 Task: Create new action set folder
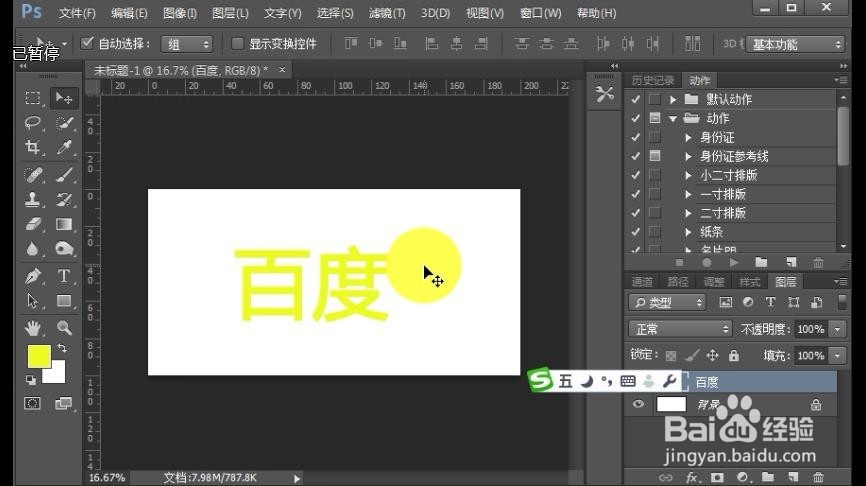coord(761,263)
